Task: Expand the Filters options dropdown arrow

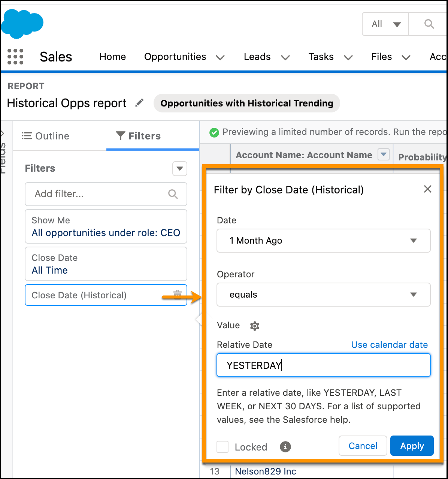Action: pyautogui.click(x=180, y=169)
